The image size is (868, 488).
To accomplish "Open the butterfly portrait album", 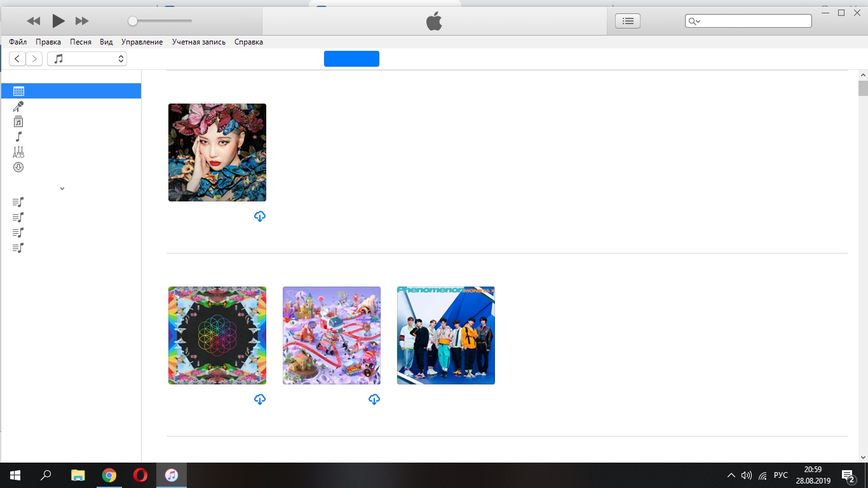I will pos(217,152).
